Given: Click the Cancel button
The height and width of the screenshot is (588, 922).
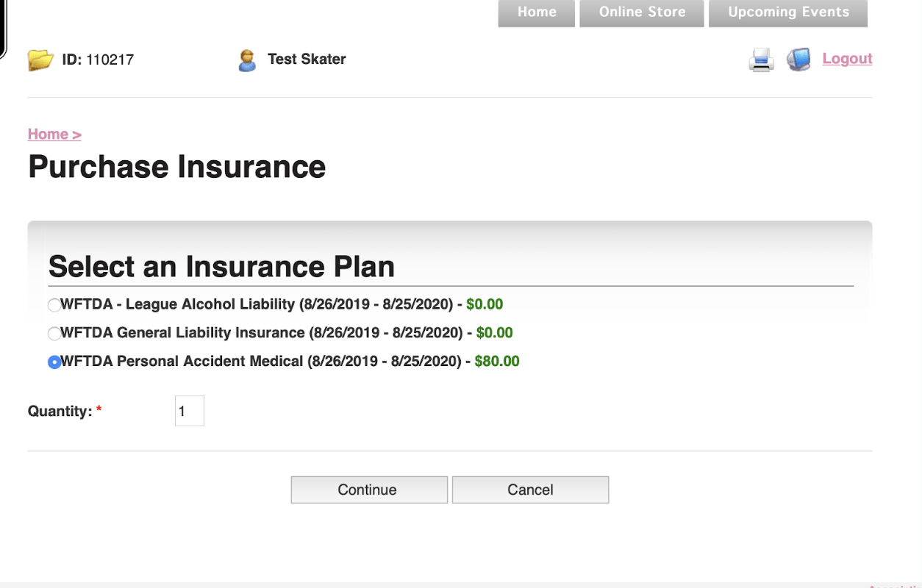Looking at the screenshot, I should (x=530, y=490).
